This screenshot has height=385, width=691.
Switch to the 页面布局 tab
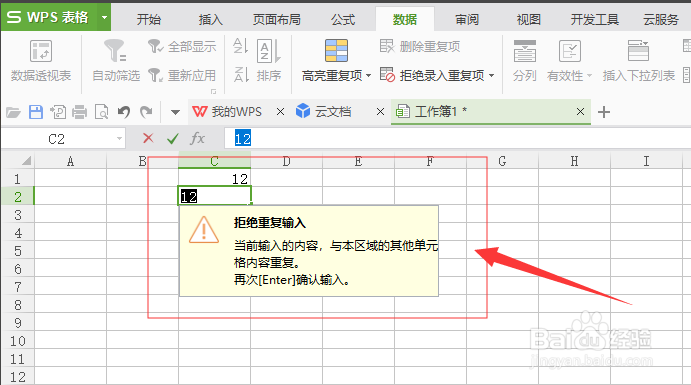277,19
